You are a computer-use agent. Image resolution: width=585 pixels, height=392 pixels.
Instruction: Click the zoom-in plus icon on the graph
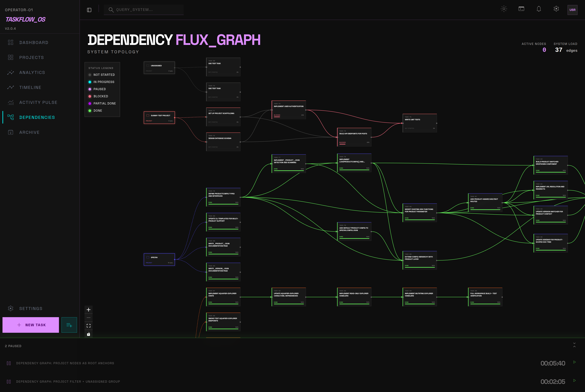[x=89, y=310]
